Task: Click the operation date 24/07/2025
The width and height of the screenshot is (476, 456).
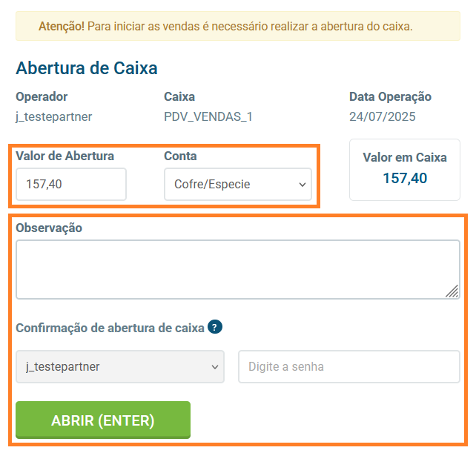Action: 383,116
